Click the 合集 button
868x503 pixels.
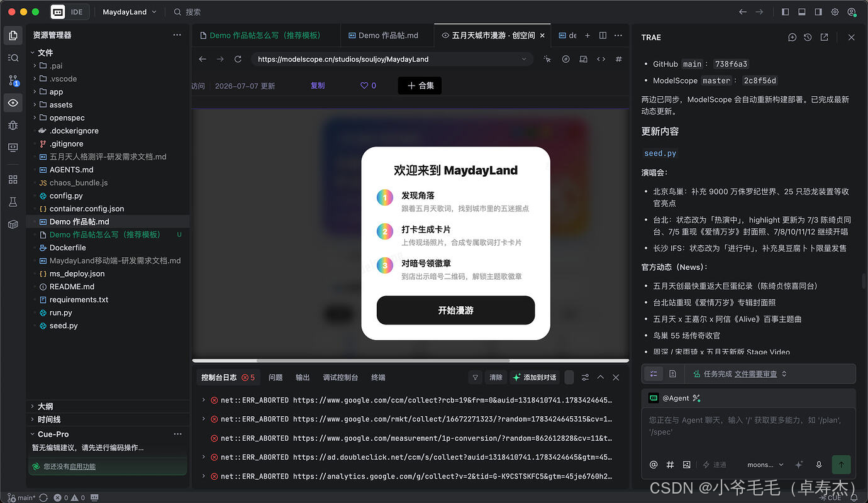click(420, 86)
